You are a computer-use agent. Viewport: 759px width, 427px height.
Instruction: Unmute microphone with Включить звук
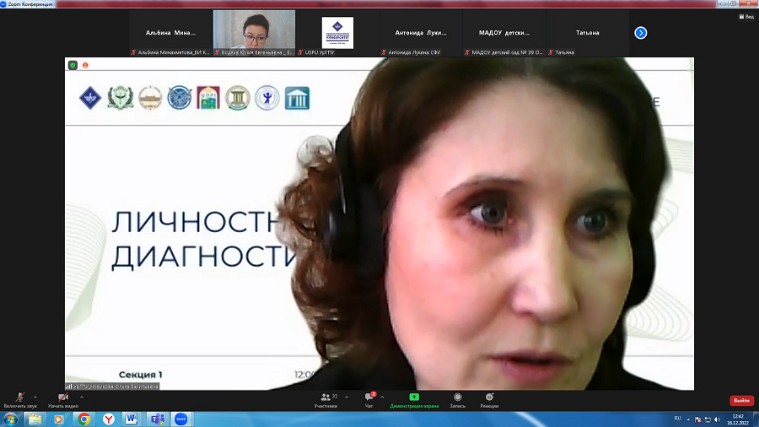coord(19,399)
